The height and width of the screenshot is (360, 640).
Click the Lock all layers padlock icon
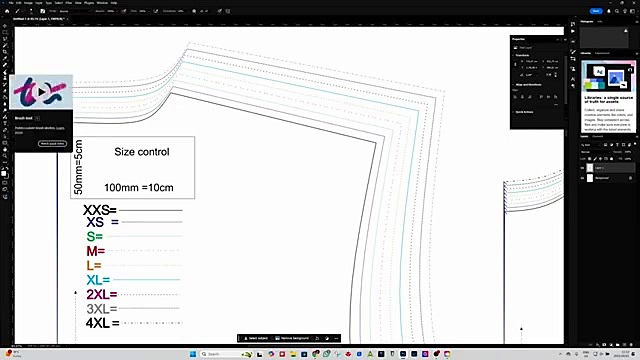click(x=611, y=159)
